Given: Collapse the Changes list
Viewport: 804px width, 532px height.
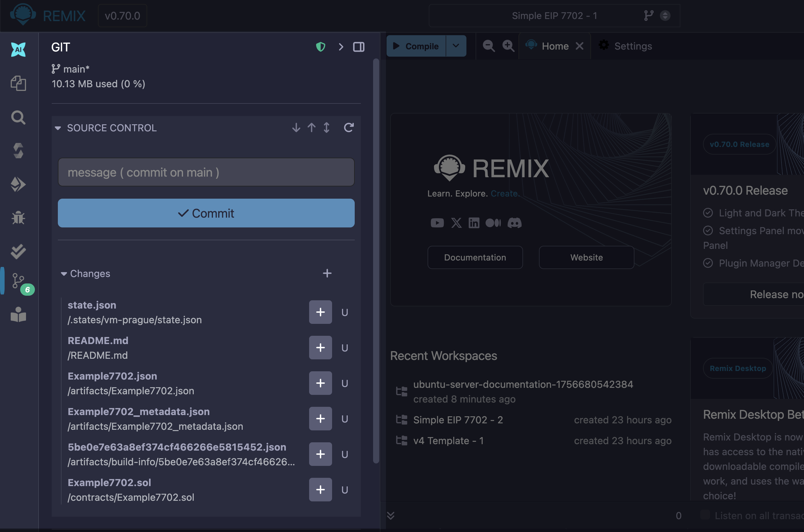Looking at the screenshot, I should click(64, 274).
